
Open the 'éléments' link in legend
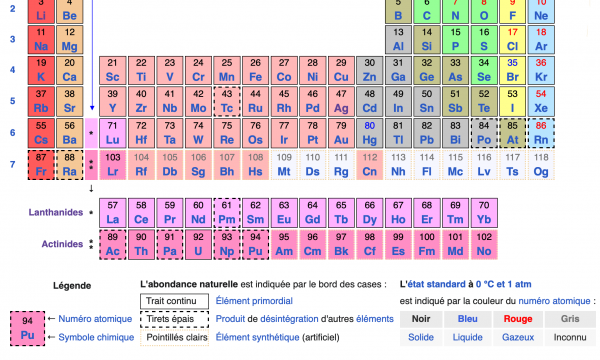pyautogui.click(x=375, y=319)
